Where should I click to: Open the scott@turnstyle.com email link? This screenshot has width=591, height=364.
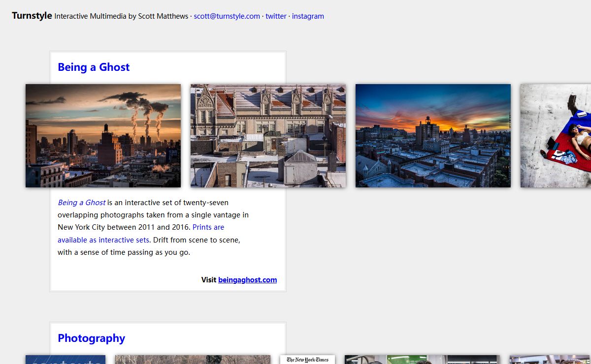[x=227, y=16]
